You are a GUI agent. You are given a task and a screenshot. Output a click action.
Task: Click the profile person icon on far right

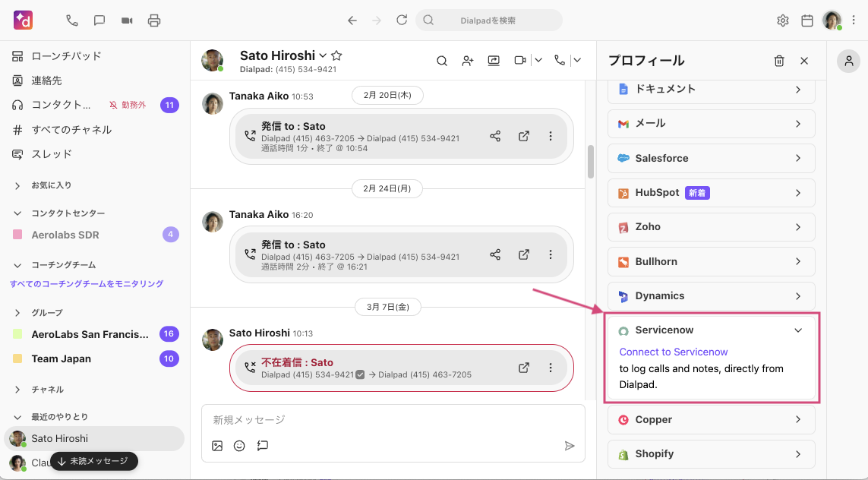848,61
